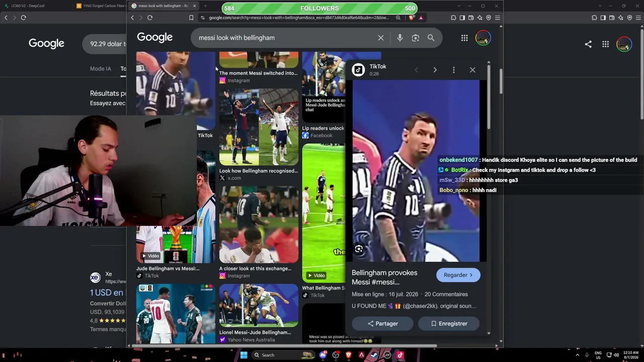Image resolution: width=644 pixels, height=362 pixels.
Task: Submit search with the magnifying glass icon
Action: (431, 38)
